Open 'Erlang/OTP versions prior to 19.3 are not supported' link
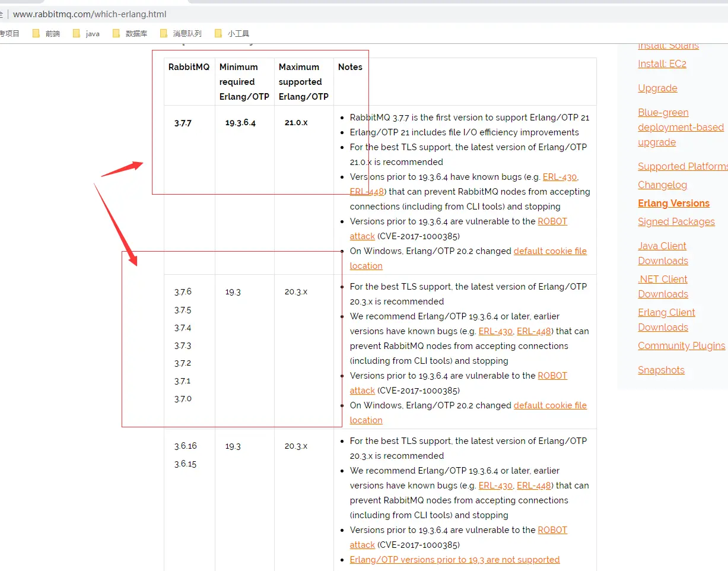 click(454, 560)
